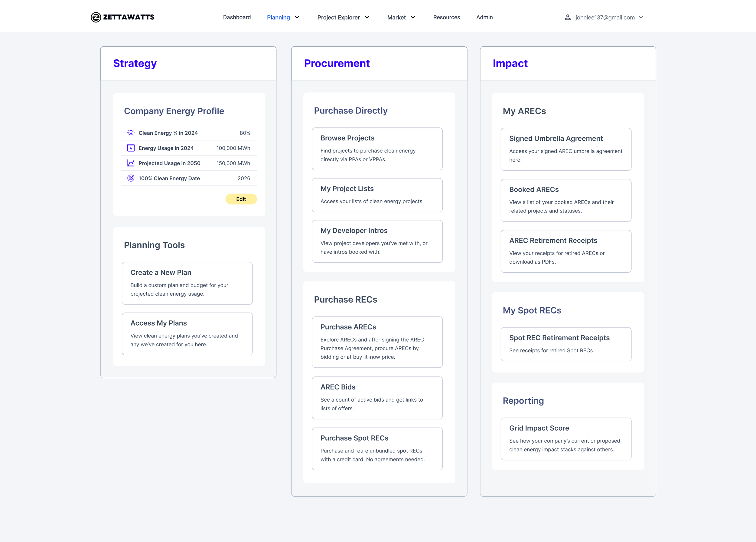The height and width of the screenshot is (542, 756).
Task: Click the sun icon beside Clean Energy %
Action: tap(131, 133)
